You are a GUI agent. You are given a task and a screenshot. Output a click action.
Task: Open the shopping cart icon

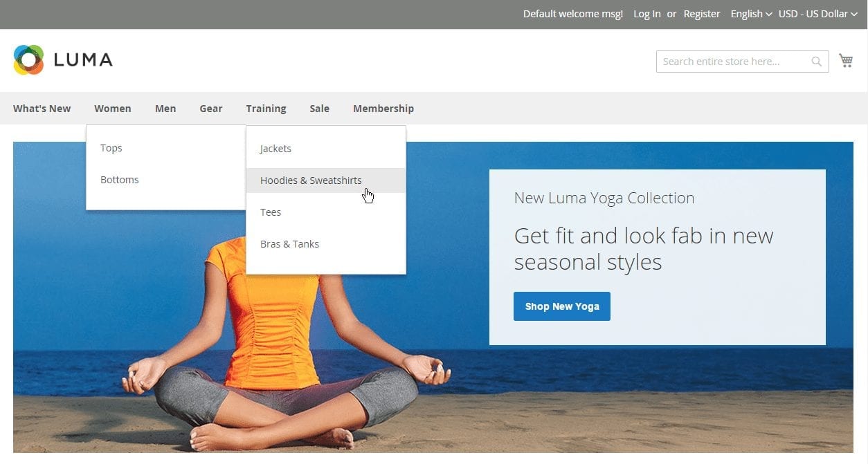click(x=845, y=60)
